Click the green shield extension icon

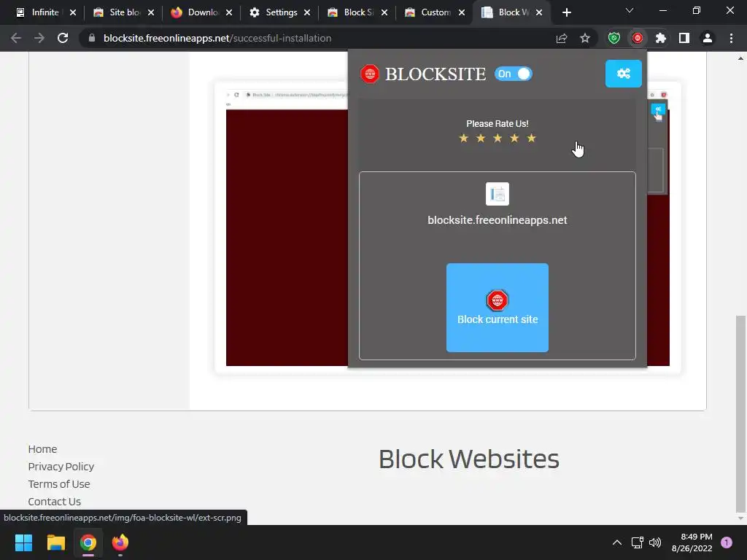(614, 38)
